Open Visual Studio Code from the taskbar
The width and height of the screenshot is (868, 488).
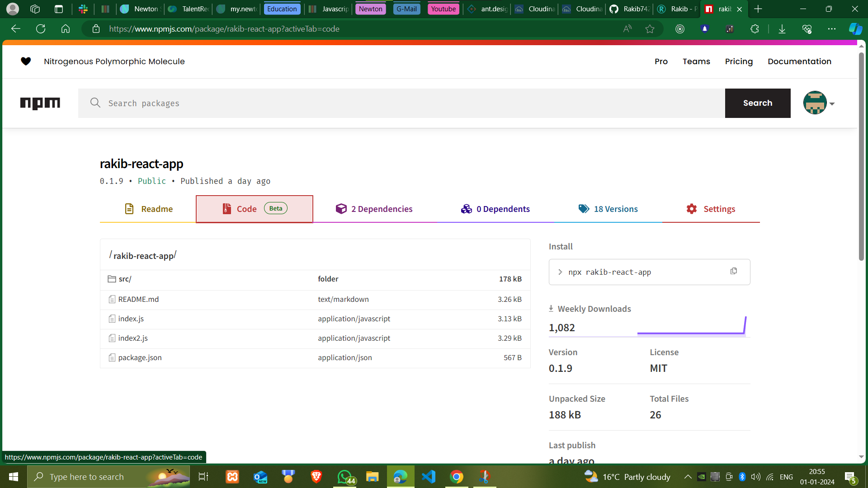(x=428, y=477)
